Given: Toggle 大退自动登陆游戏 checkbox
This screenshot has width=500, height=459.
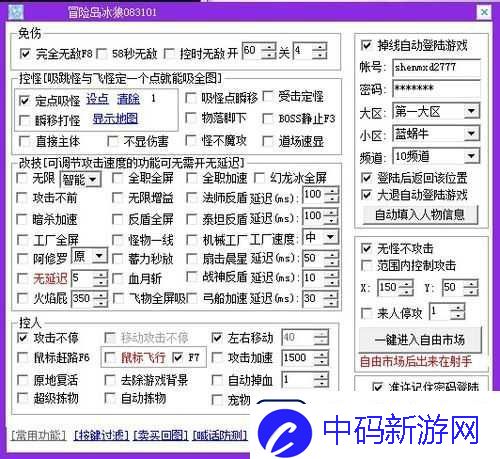Looking at the screenshot, I should (366, 194).
